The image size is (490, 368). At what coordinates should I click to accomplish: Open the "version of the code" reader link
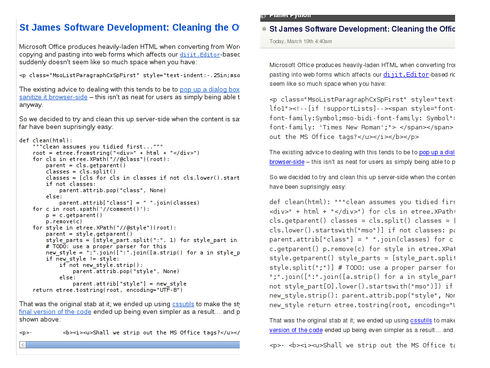point(296,330)
